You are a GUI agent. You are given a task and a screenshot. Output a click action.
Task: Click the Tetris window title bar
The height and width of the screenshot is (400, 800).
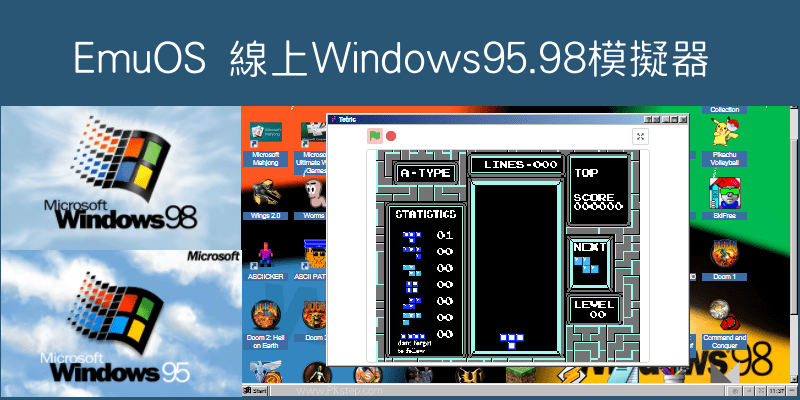point(507,119)
